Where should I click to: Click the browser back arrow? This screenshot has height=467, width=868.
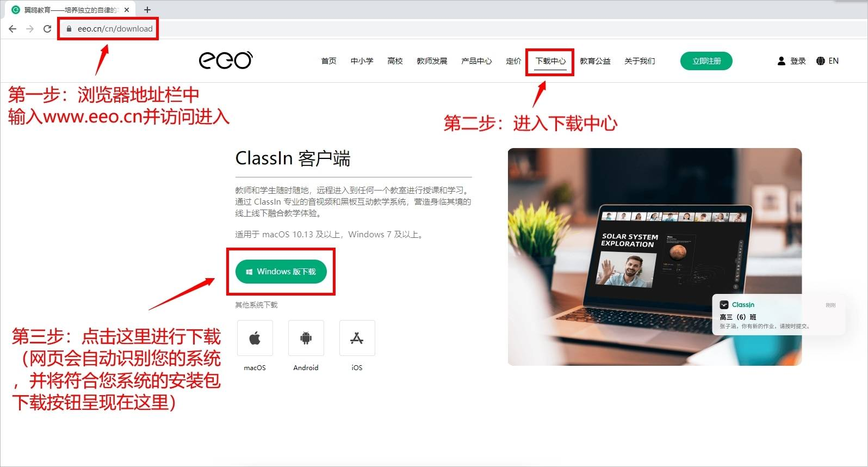pos(13,29)
